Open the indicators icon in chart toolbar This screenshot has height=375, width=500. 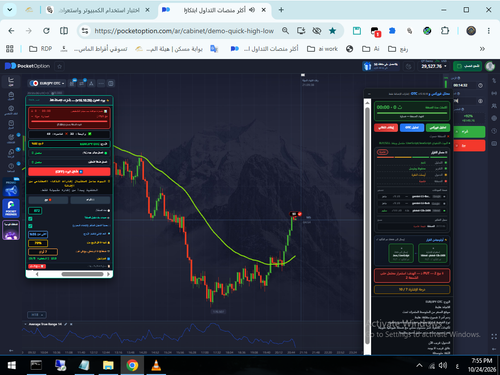pyautogui.click(x=82, y=83)
